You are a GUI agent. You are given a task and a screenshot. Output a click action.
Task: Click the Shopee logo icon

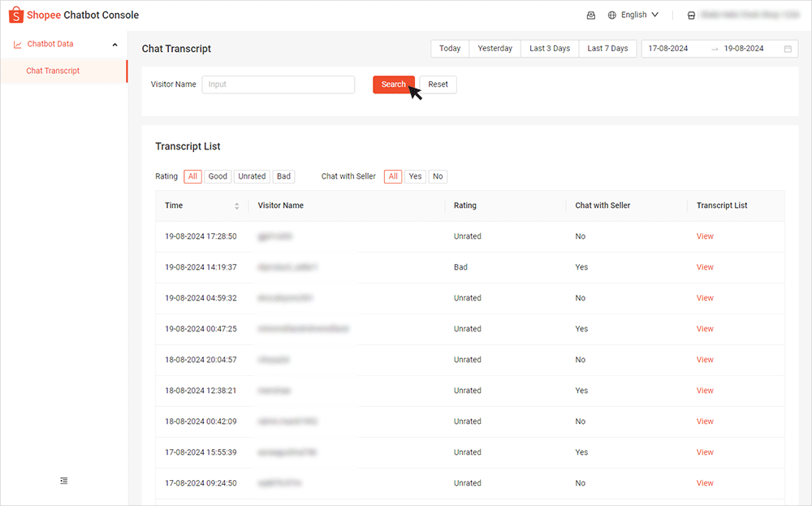tap(16, 15)
